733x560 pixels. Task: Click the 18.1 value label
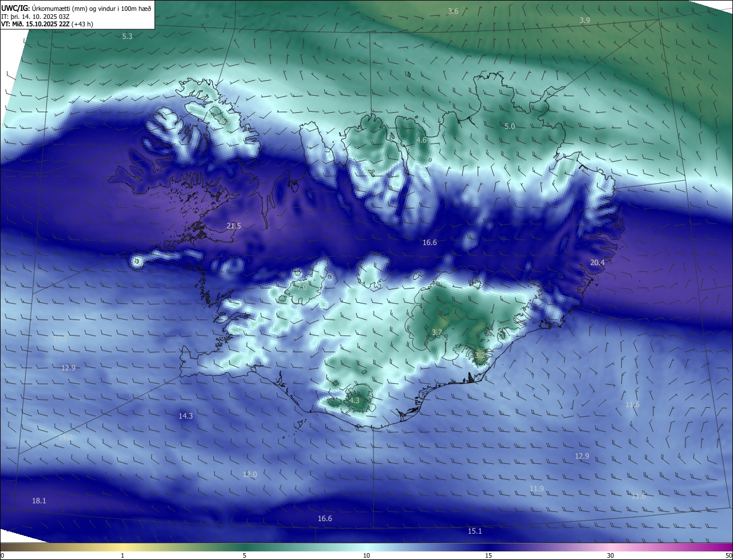(x=39, y=501)
